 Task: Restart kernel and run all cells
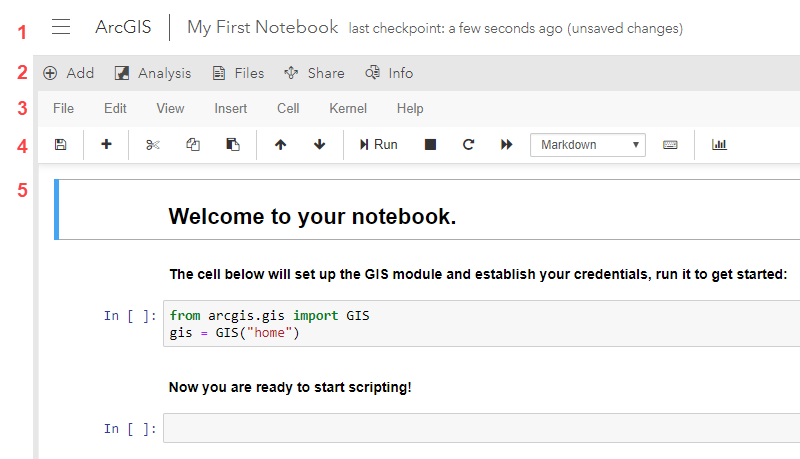[x=507, y=145]
